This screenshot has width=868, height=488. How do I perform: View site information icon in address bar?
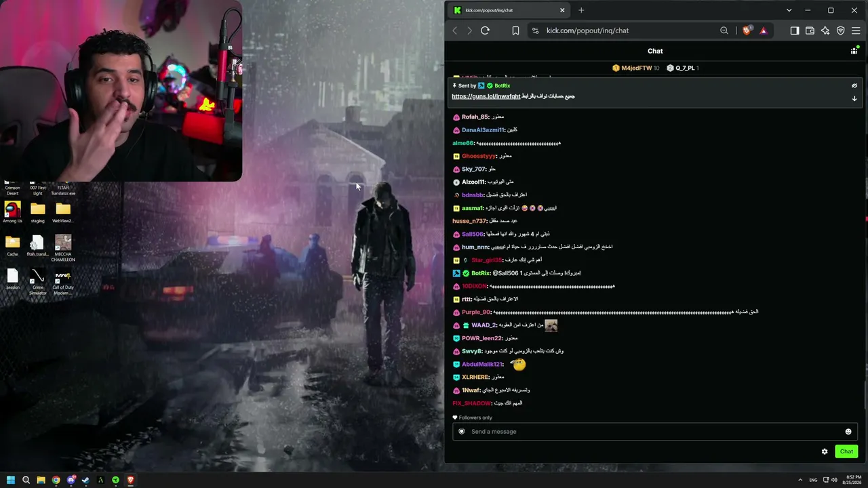point(535,30)
